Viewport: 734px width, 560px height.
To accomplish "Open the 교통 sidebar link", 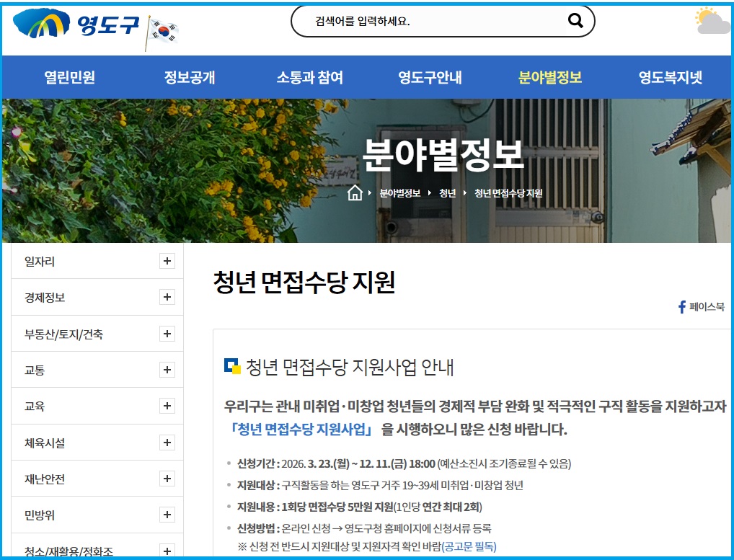I will 35,370.
